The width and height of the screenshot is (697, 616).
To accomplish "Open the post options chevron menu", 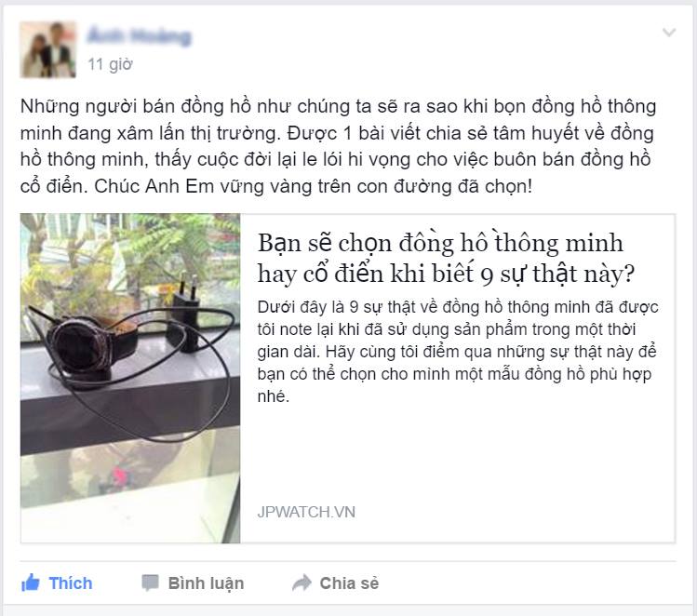I will click(668, 32).
